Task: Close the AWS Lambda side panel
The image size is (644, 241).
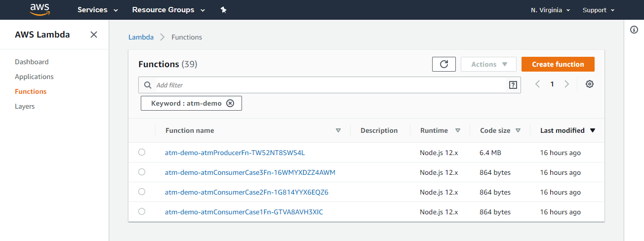Action: (x=94, y=35)
